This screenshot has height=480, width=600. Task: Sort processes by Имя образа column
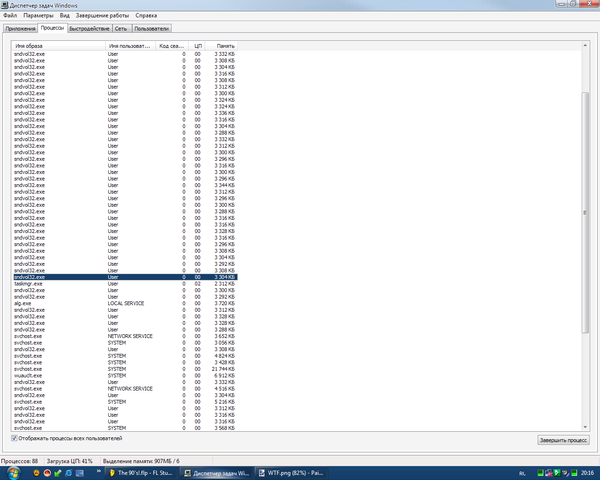click(58, 46)
